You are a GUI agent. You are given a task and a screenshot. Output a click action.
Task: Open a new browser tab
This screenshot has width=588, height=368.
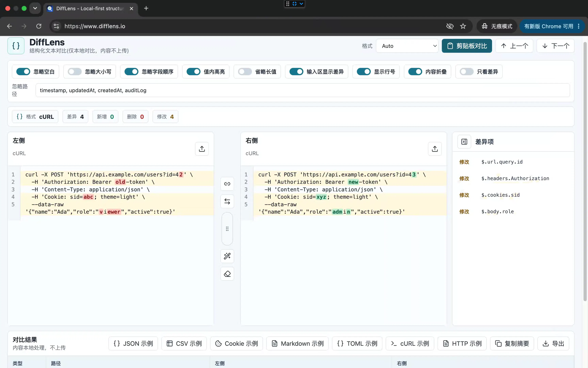[x=146, y=8]
